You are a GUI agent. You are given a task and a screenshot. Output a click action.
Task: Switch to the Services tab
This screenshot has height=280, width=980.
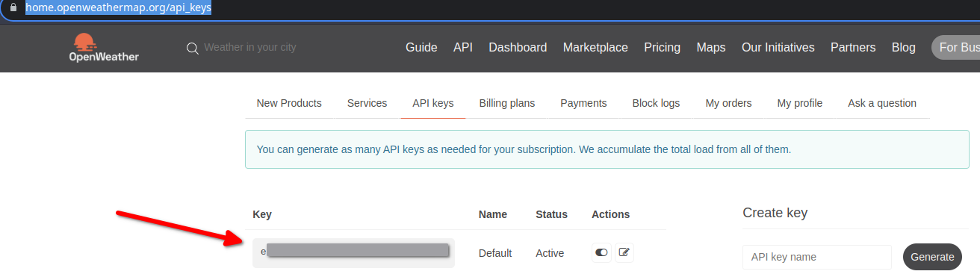tap(367, 103)
